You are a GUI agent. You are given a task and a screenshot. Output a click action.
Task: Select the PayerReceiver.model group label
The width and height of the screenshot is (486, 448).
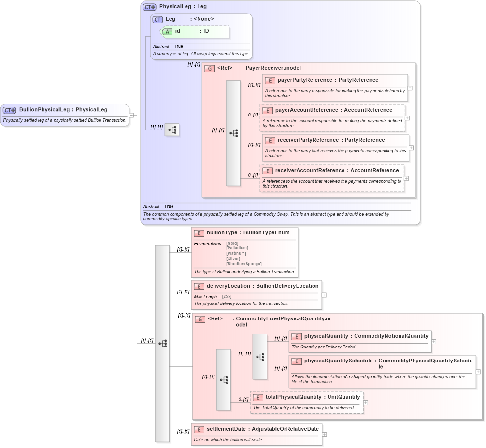[x=273, y=68]
